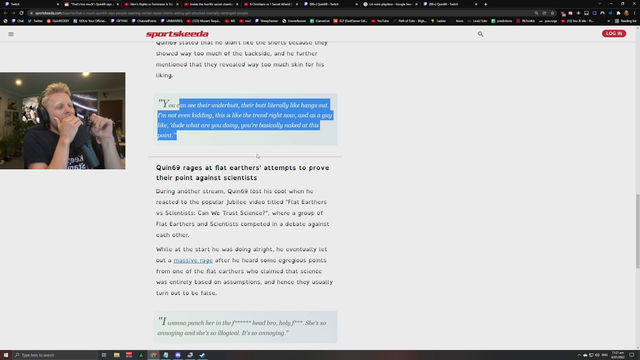Open the Chrome three-dot menu
This screenshot has width=640, height=360.
point(635,13)
